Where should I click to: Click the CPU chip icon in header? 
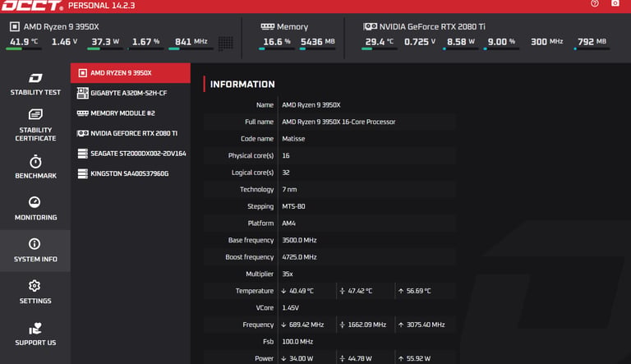coord(15,26)
